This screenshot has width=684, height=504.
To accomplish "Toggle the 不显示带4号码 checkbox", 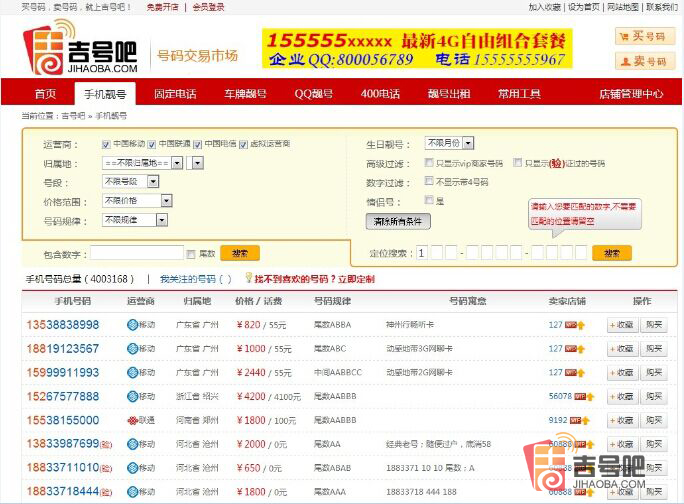I will 429,182.
